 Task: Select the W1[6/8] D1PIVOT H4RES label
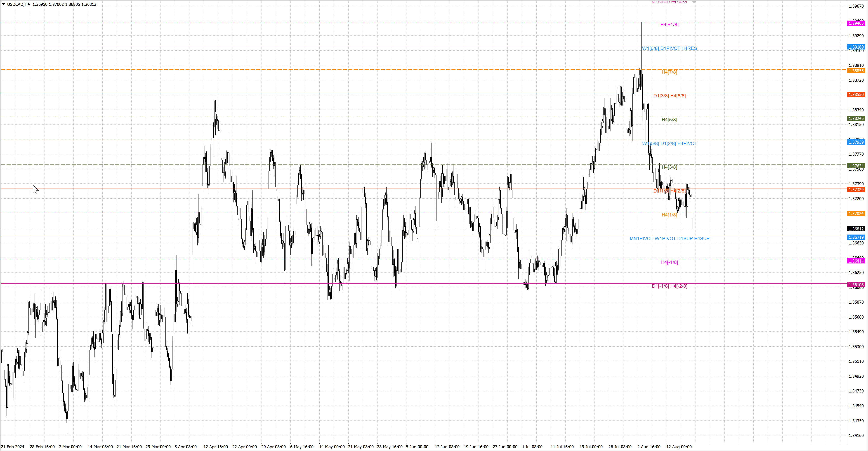pos(669,49)
